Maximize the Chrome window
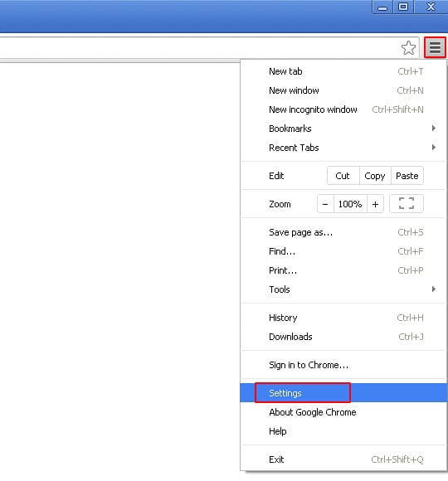Viewport: 448px width, 481px height. click(x=403, y=7)
